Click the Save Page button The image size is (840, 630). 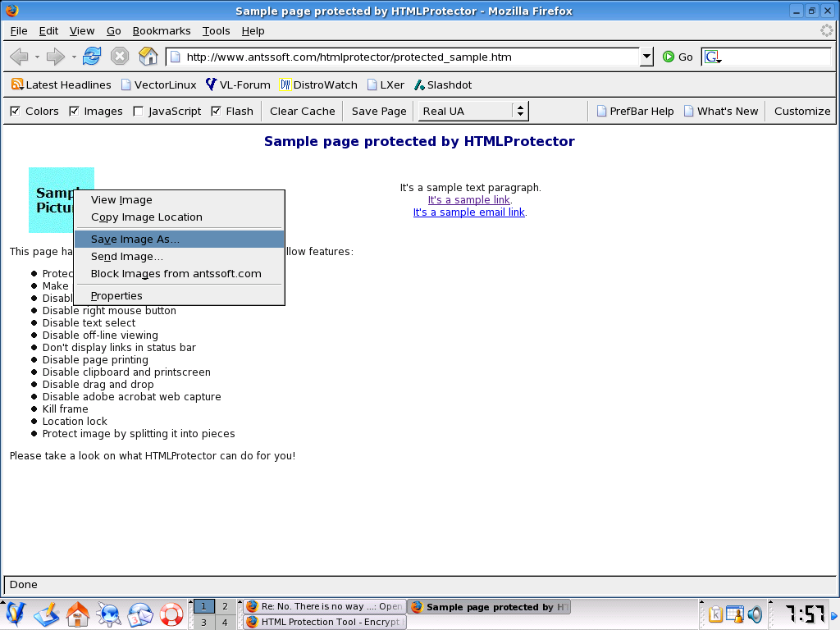click(379, 111)
